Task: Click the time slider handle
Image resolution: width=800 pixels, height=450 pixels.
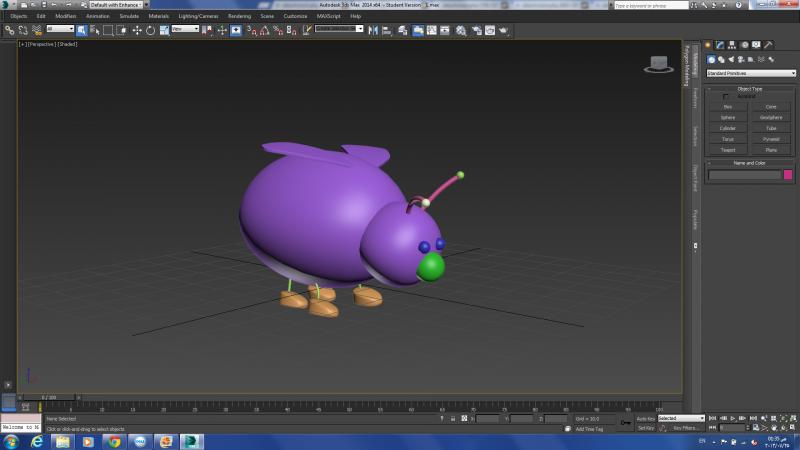Action: click(x=49, y=397)
